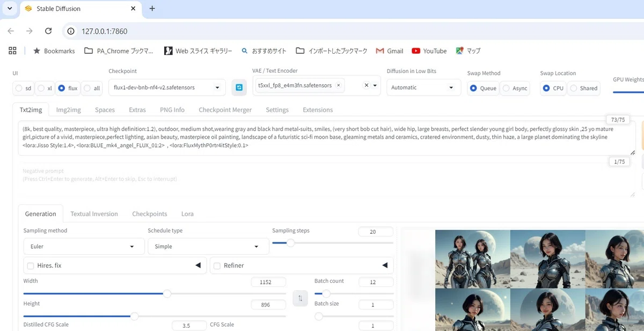
Task: Reload the page with refresh icon
Action: [x=48, y=31]
